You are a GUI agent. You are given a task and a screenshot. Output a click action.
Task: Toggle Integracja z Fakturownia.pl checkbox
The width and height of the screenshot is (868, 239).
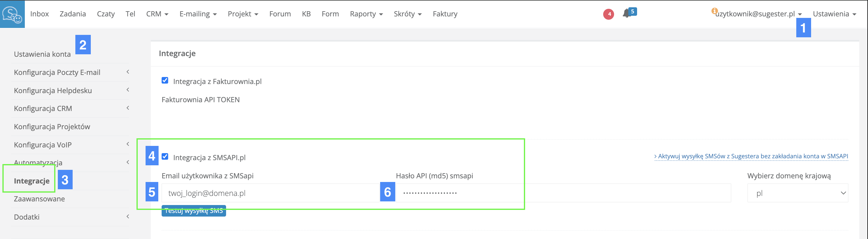pos(165,80)
